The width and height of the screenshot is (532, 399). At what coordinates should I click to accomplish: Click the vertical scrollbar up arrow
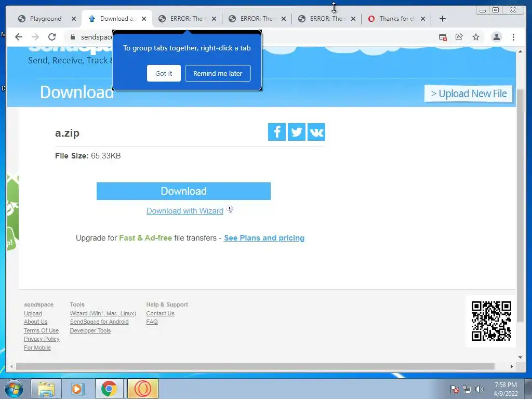(x=520, y=51)
